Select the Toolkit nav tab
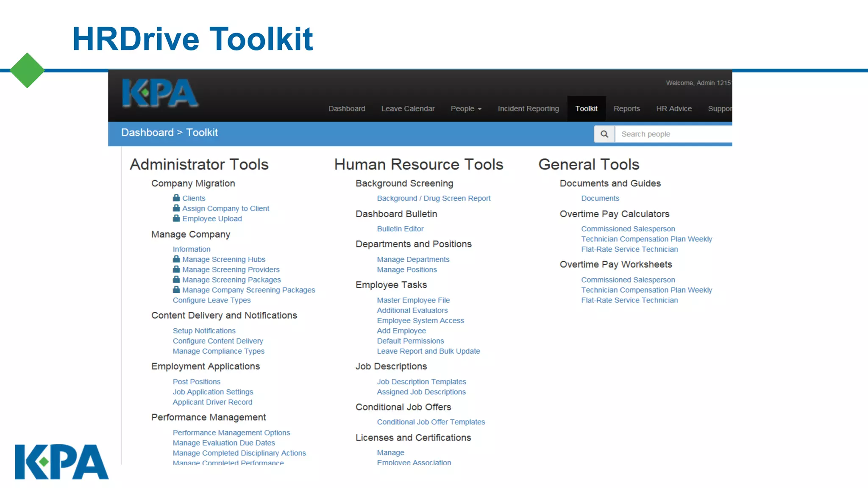The image size is (868, 488). (x=587, y=109)
